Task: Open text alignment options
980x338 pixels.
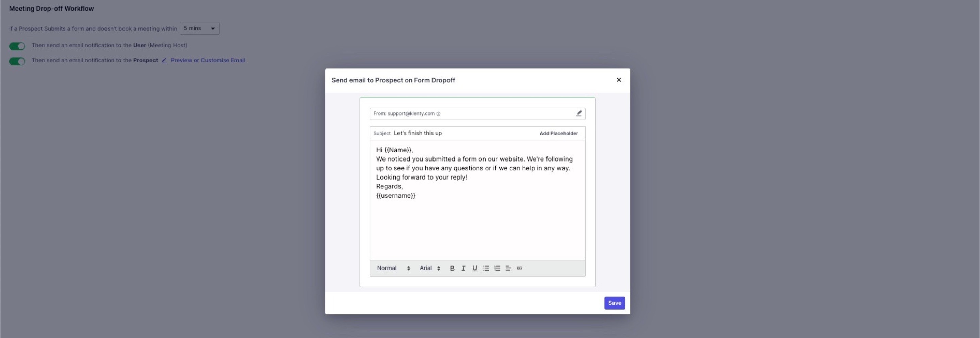Action: click(x=508, y=268)
